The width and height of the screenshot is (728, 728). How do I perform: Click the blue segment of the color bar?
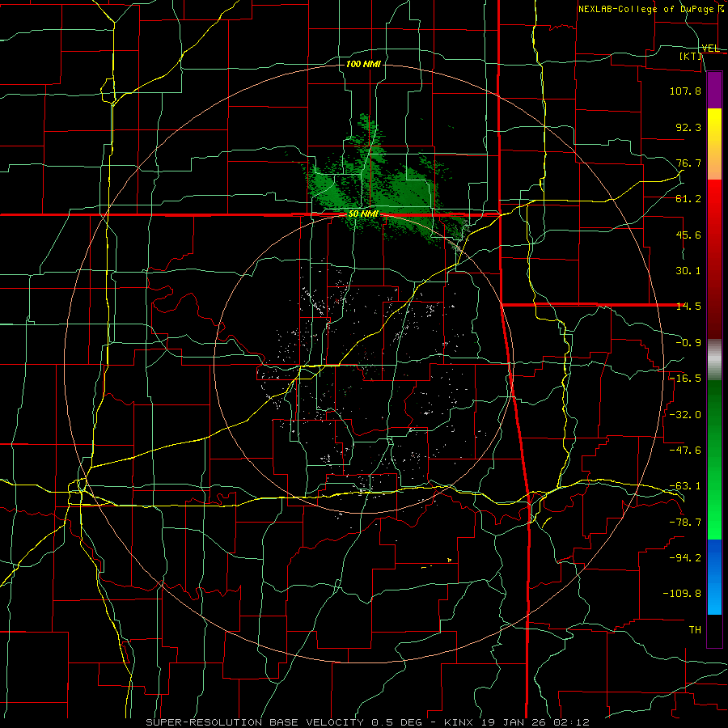point(714,577)
